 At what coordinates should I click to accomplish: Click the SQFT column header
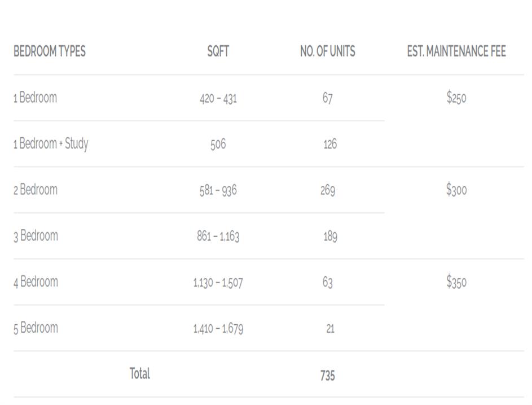point(218,52)
